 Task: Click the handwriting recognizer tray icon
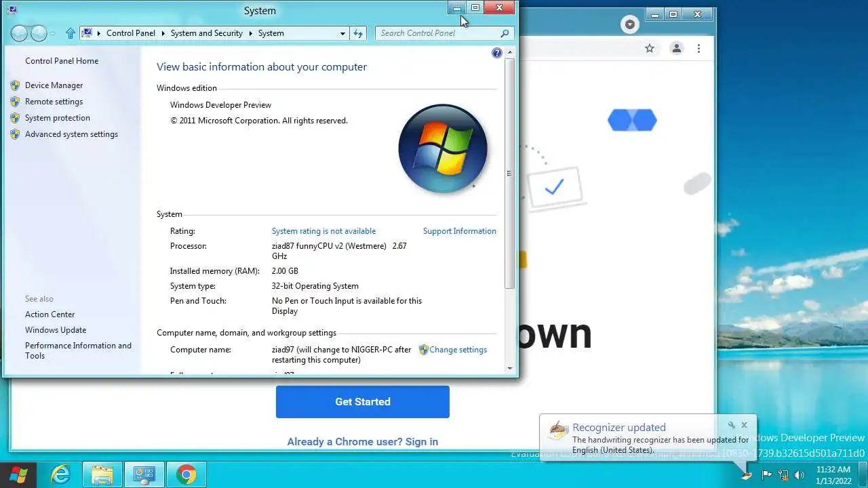tap(746, 474)
